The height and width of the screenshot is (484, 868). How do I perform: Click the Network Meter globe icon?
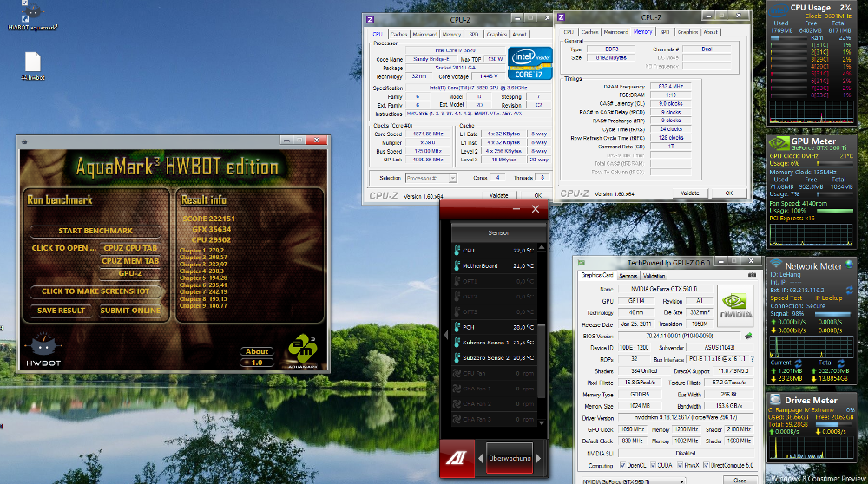point(849,265)
